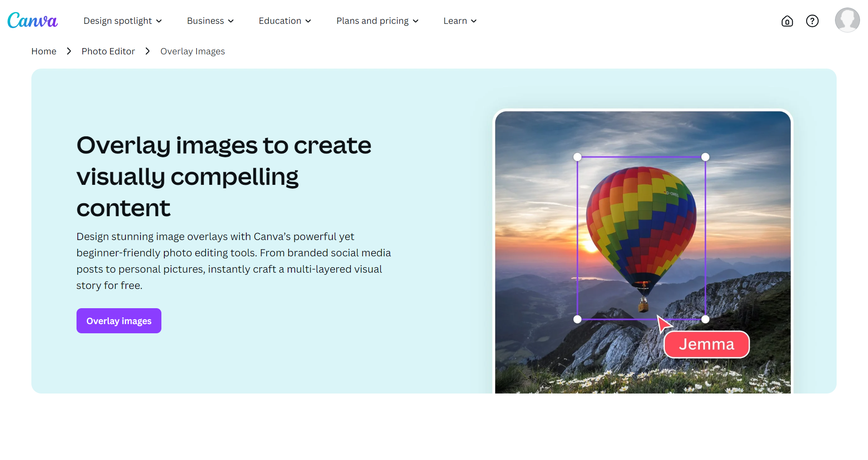The height and width of the screenshot is (460, 868).
Task: Expand the Business navigation dropdown
Action: tap(210, 20)
